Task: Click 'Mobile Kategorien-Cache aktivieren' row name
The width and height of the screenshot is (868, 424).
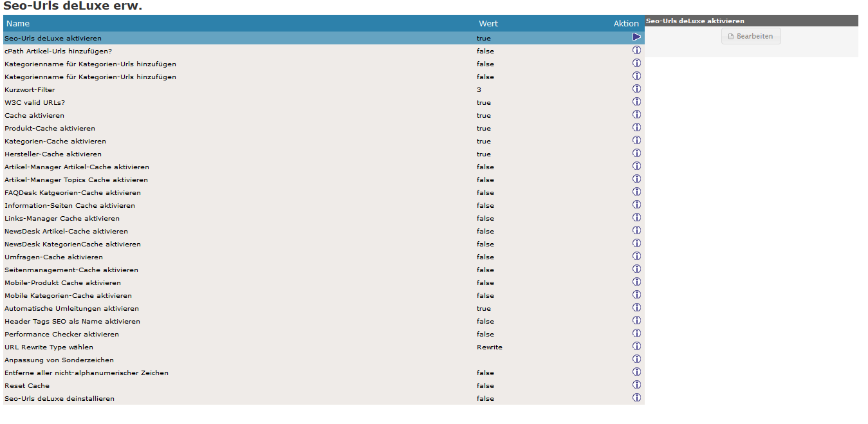Action: [x=68, y=296]
